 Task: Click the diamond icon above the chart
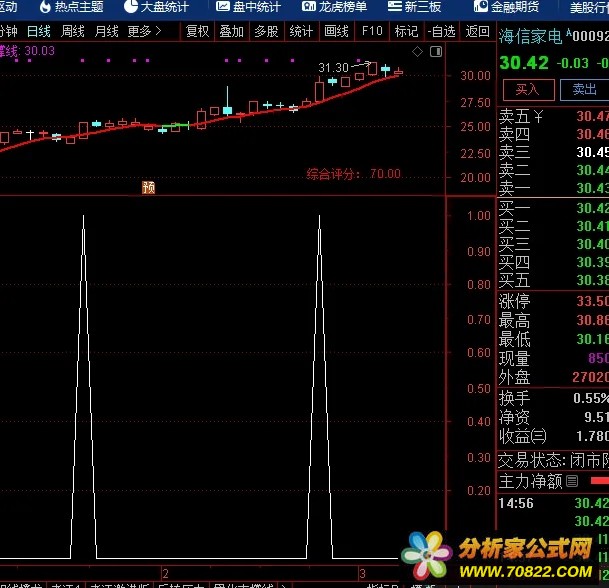click(417, 51)
